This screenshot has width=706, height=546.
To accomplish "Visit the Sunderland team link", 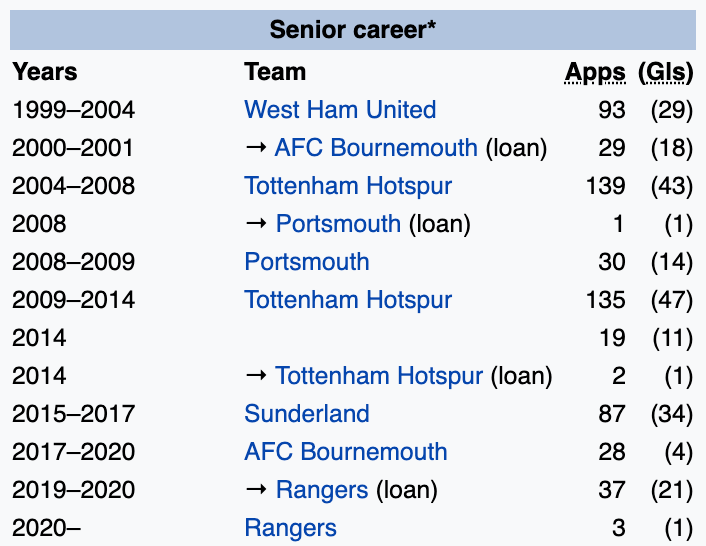I will click(x=307, y=414).
